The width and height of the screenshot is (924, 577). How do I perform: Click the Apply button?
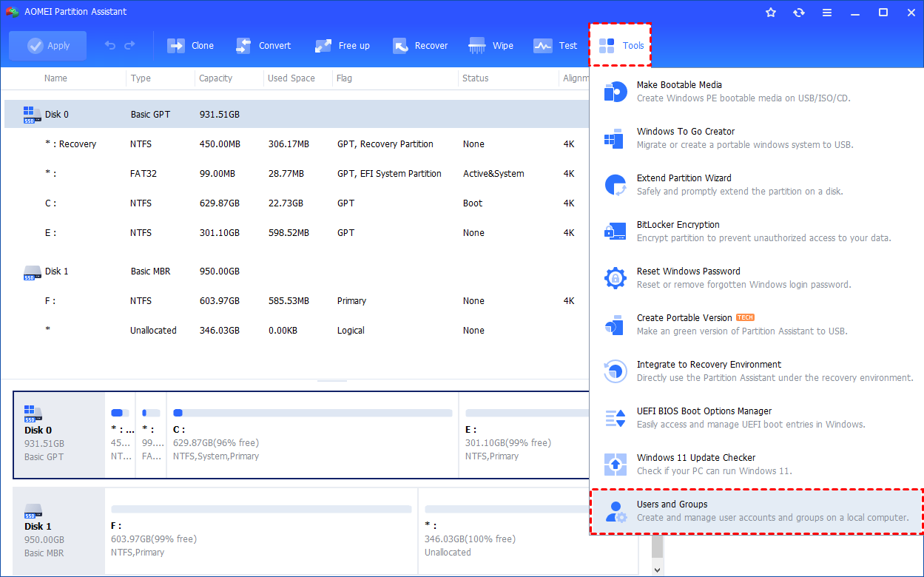click(47, 45)
